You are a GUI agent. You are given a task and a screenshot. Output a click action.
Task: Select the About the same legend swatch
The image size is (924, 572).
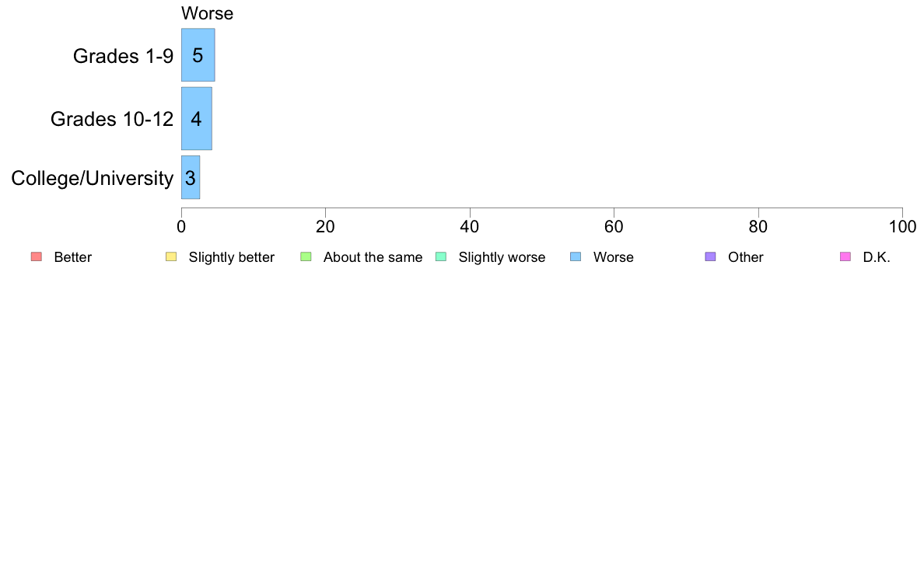tap(306, 256)
